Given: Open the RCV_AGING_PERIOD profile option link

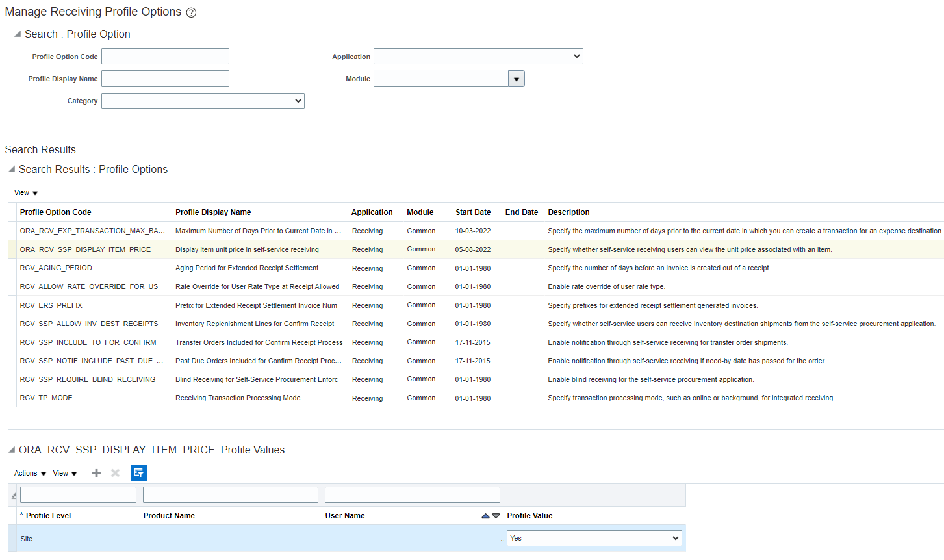Looking at the screenshot, I should [56, 268].
